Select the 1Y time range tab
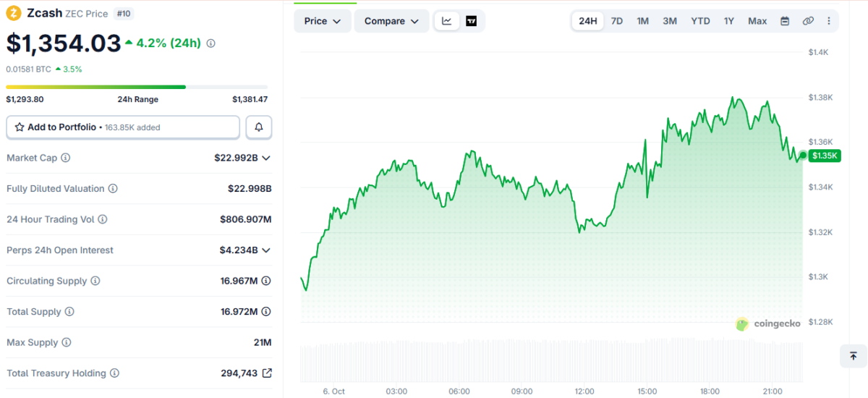868x398 pixels. point(729,21)
